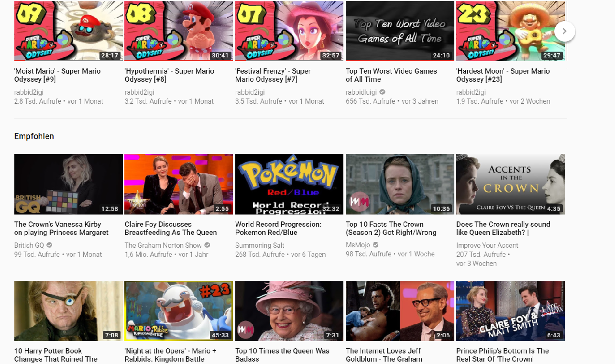The image size is (615, 364).
Task: Play 'Festival Frenzy' Super Mario Odyssey video thumbnail
Action: (x=289, y=31)
